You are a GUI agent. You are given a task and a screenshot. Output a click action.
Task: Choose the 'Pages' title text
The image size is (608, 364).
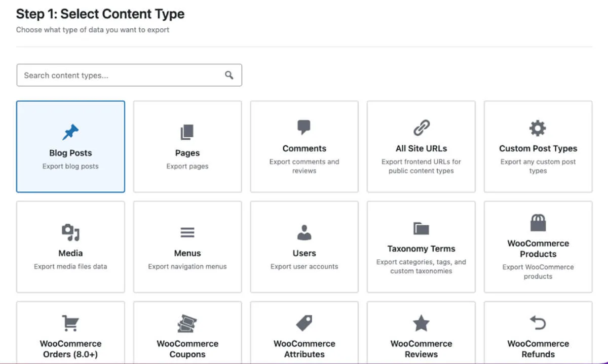[x=187, y=153]
